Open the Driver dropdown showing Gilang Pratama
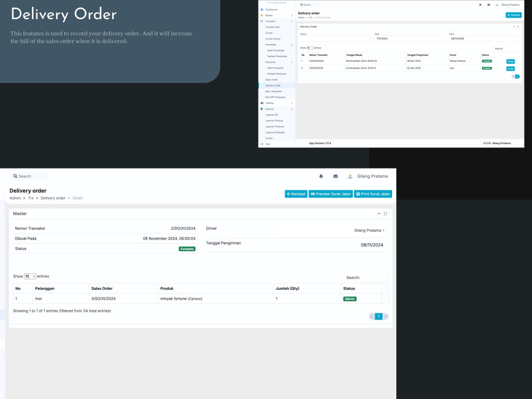 (369, 230)
